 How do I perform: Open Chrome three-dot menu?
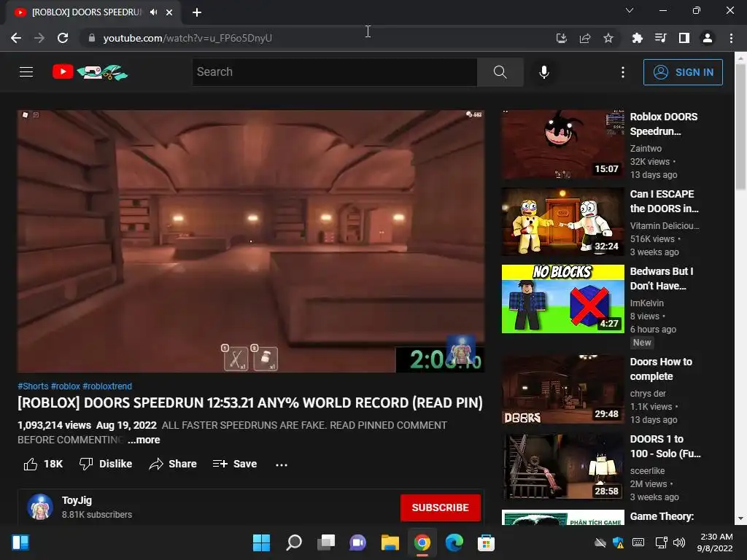731,38
